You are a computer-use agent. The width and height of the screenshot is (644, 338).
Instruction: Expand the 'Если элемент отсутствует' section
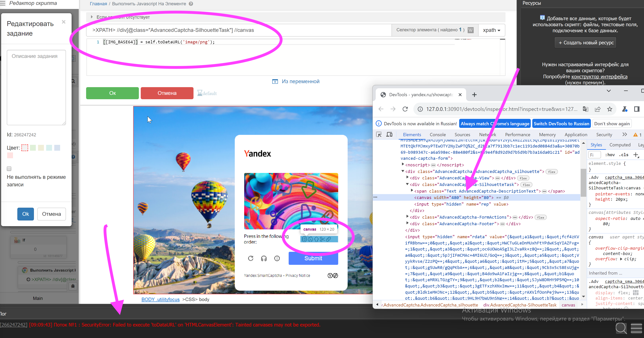click(x=92, y=17)
